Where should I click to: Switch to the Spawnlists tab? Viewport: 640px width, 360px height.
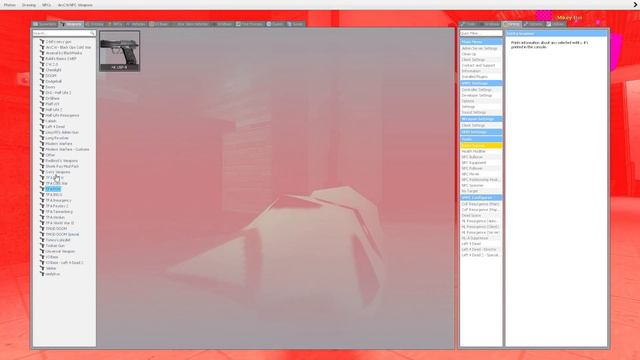(45, 24)
